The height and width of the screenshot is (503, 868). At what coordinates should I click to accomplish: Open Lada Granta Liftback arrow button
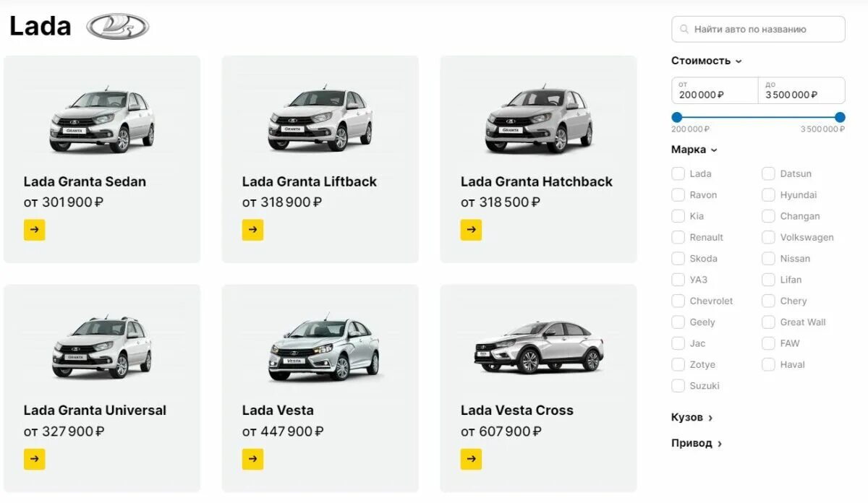pos(252,230)
